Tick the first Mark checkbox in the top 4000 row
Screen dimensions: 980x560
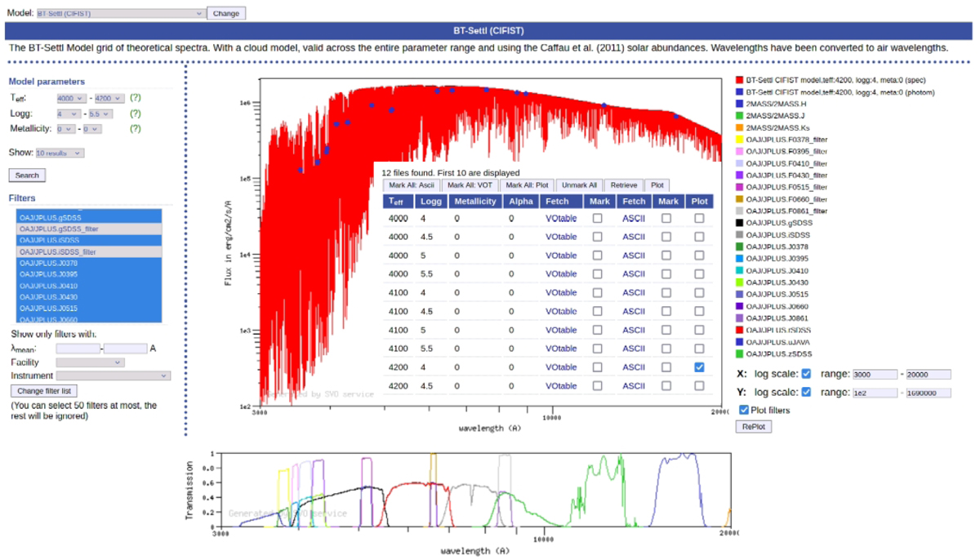(x=598, y=219)
